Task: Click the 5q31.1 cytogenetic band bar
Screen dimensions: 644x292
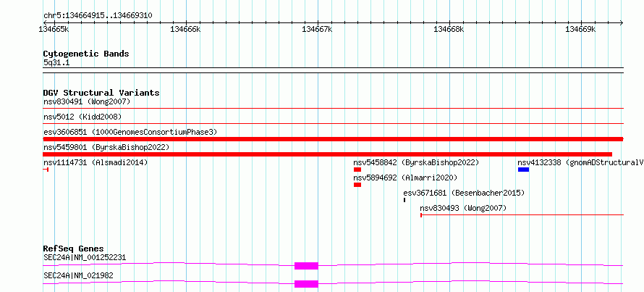Action: click(x=333, y=70)
